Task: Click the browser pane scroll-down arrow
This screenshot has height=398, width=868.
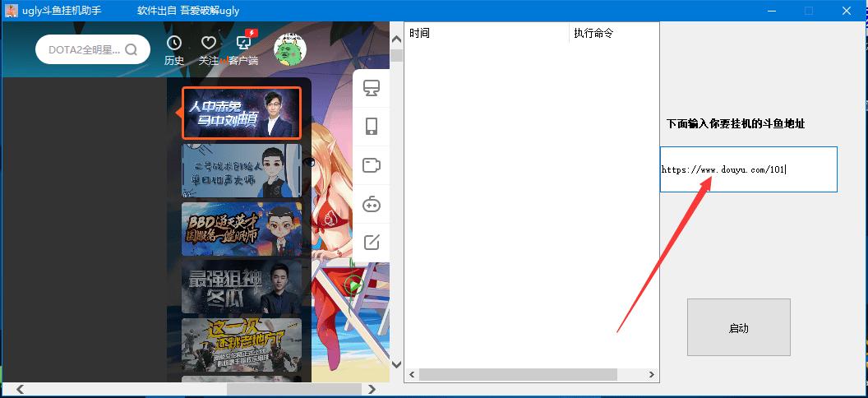Action: tap(396, 365)
